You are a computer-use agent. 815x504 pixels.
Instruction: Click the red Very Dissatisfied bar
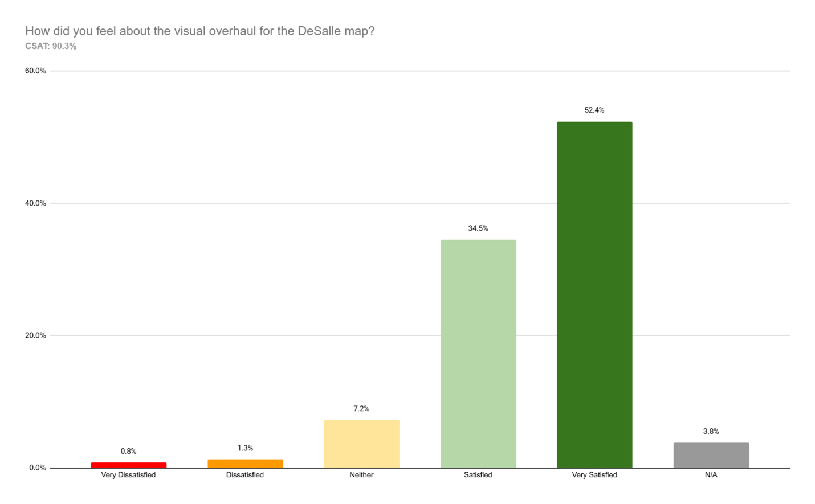(128, 465)
